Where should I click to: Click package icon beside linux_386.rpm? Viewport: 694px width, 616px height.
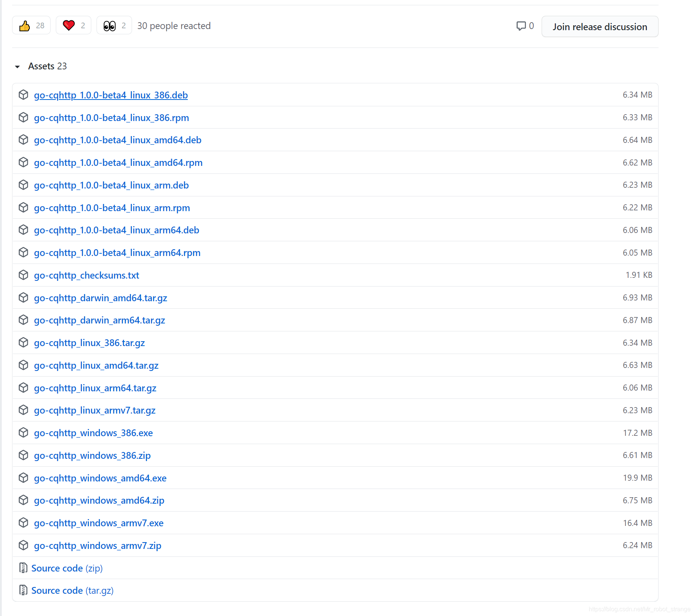click(x=23, y=117)
